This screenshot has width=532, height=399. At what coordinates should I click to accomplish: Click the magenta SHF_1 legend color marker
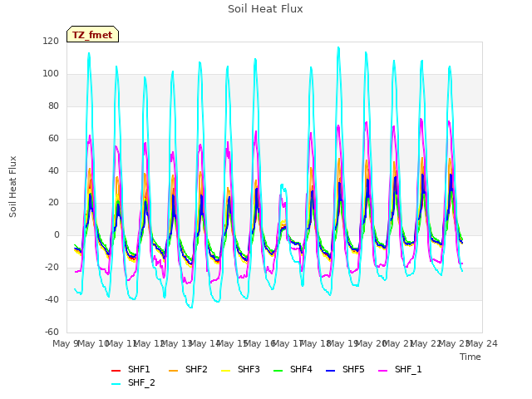[x=382, y=371]
